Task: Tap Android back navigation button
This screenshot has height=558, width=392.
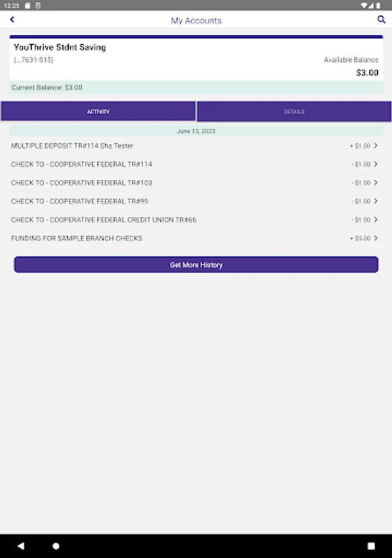Action: point(21,546)
